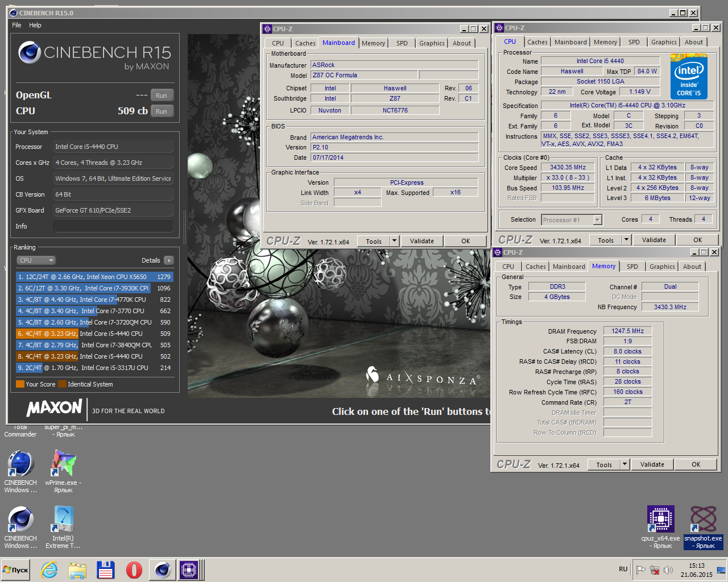Open Tools dropdown arrow in top-right CPU-Z window

pos(627,240)
